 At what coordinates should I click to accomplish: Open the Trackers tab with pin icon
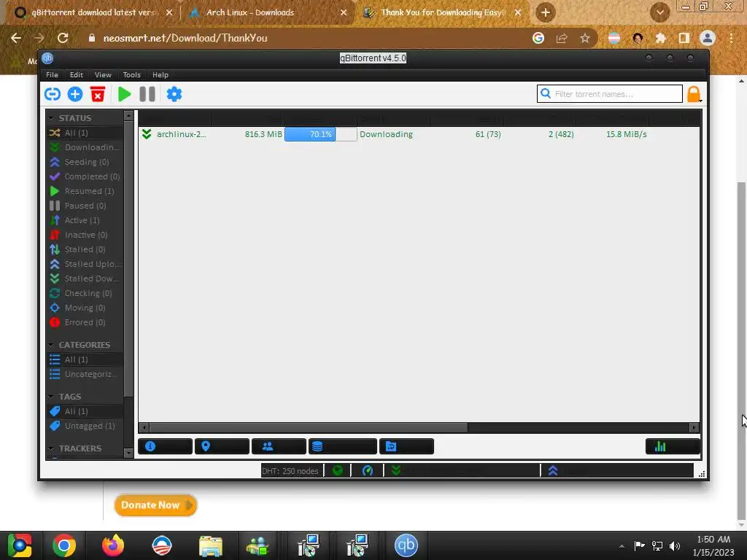pyautogui.click(x=222, y=446)
